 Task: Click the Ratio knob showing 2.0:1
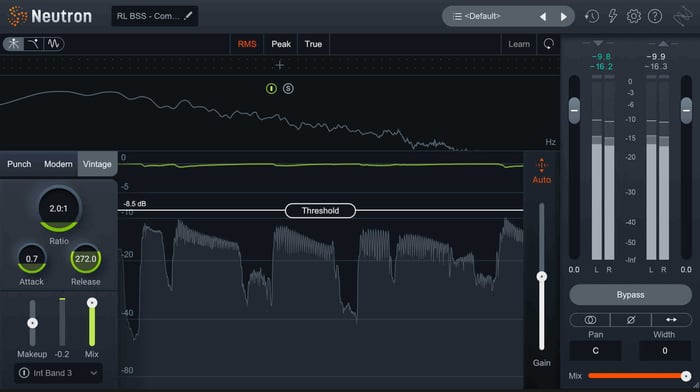click(x=58, y=209)
